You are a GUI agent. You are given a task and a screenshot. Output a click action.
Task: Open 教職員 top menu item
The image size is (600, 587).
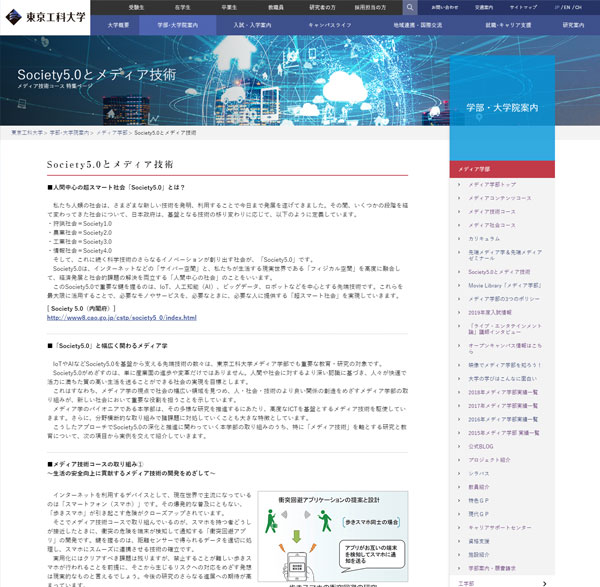[276, 7]
